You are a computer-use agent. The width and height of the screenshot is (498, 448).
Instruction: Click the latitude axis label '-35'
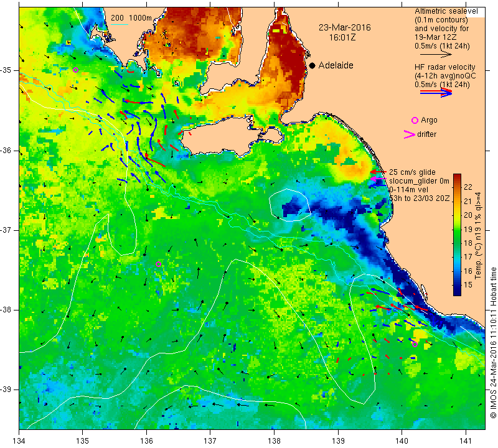coord(6,70)
